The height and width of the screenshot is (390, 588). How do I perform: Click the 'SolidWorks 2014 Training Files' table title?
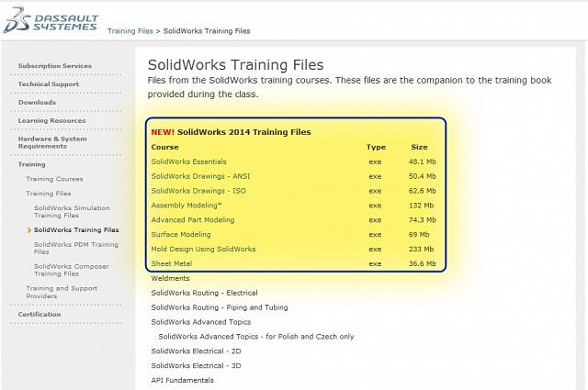244,133
